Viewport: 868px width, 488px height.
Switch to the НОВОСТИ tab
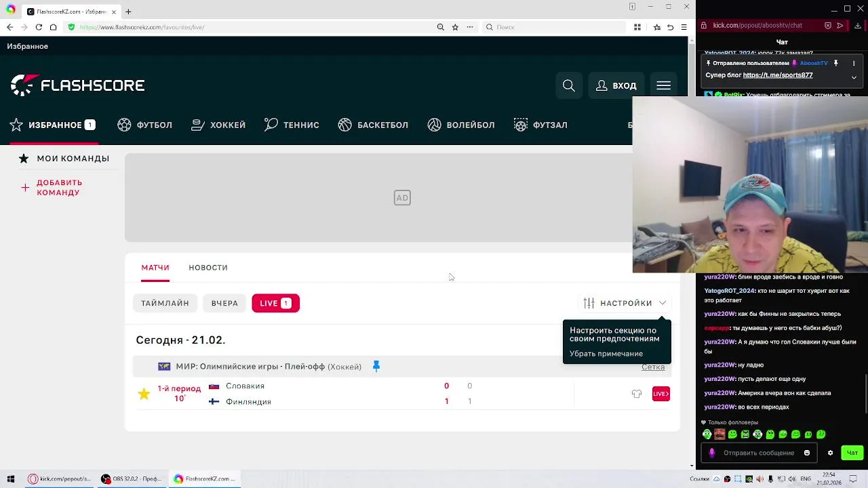(x=208, y=267)
